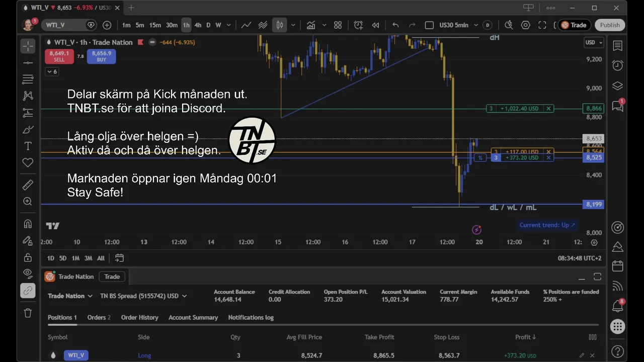644x362 pixels.
Task: Open the USD currency dropdown on price axis
Action: [593, 43]
